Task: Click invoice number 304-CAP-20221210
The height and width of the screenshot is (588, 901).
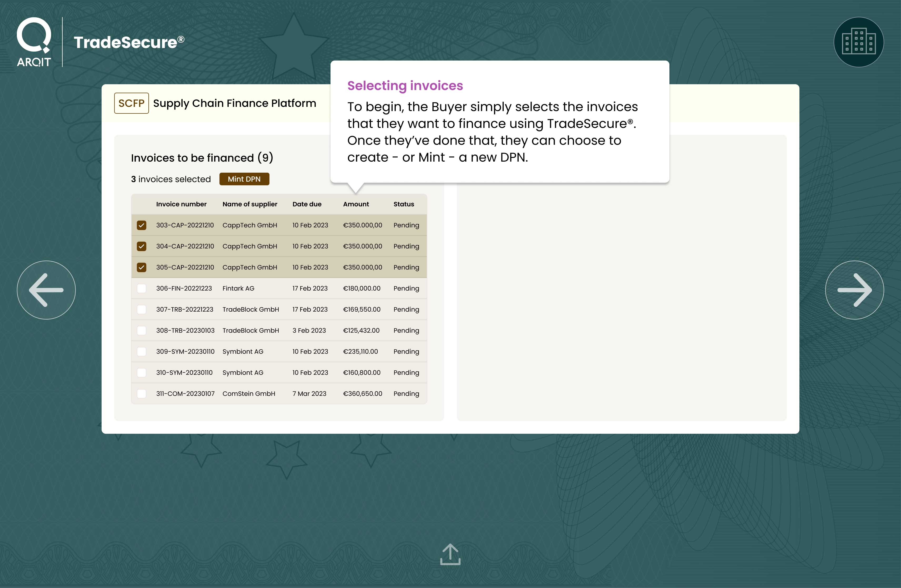Action: [x=185, y=246]
